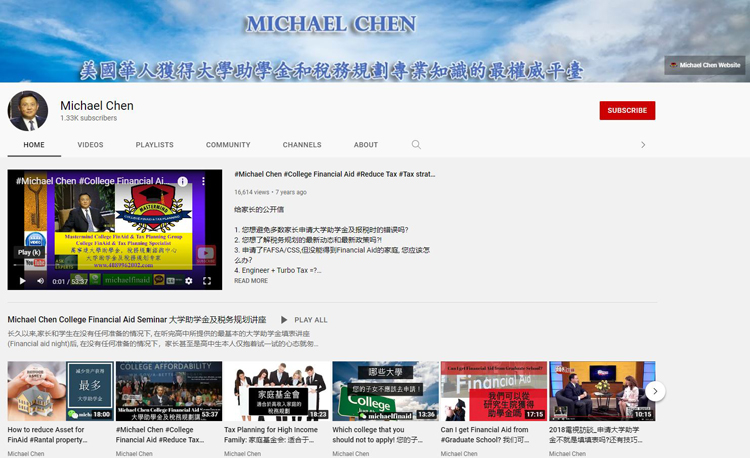Image resolution: width=750 pixels, height=458 pixels.
Task: Click Michael Chen channel avatar
Action: [x=28, y=111]
